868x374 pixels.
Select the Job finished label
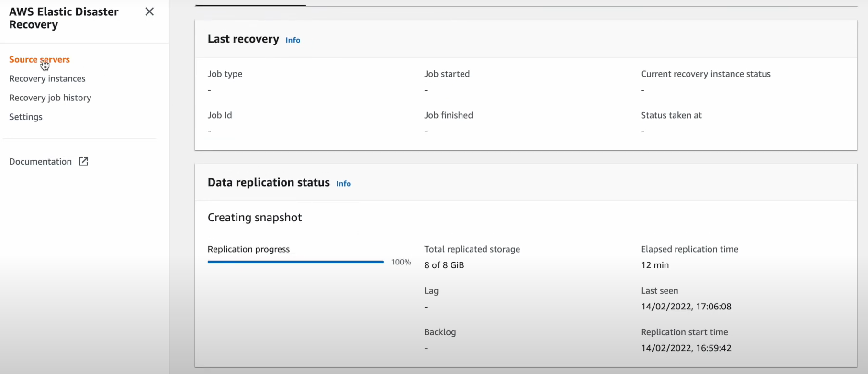(x=449, y=115)
